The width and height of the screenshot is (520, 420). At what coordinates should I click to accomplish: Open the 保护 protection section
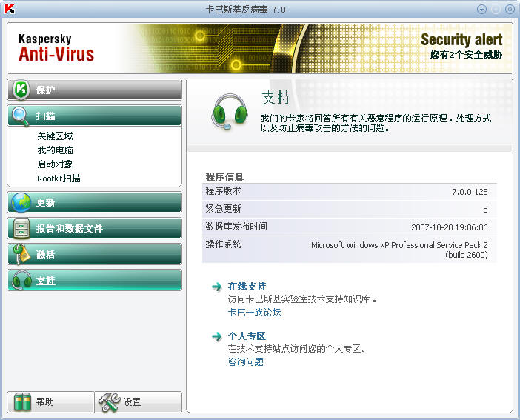(95, 90)
